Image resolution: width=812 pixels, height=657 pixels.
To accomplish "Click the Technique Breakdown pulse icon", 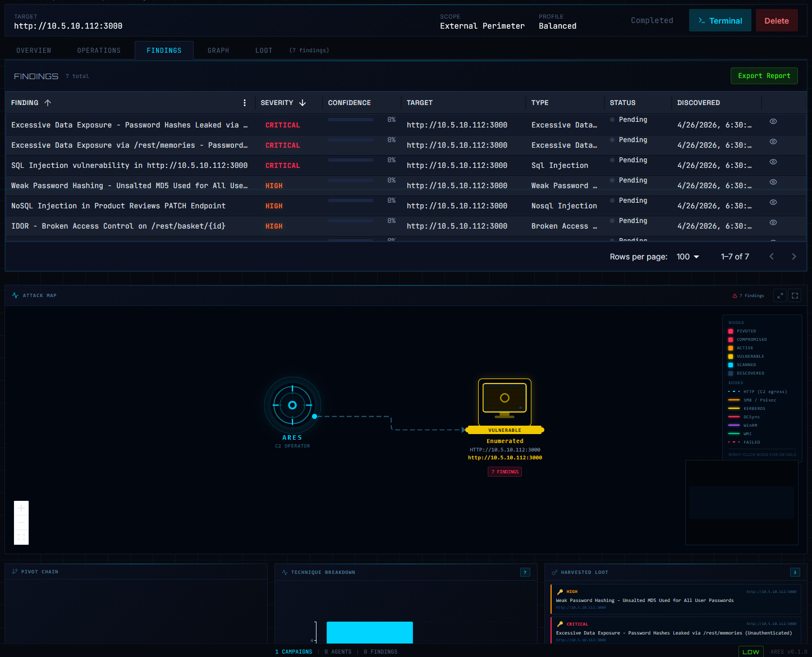I will [285, 572].
